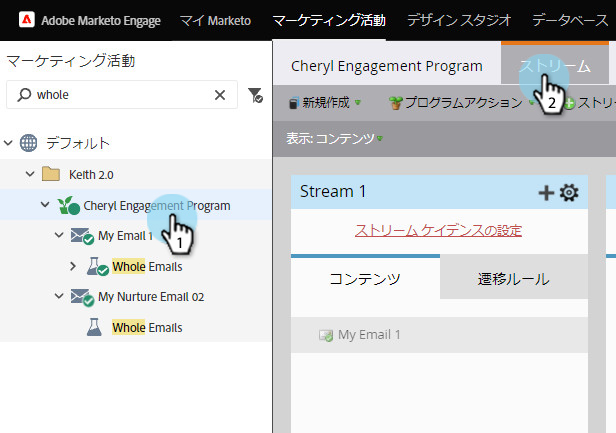
Task: Select Whole Emails under My Email 1
Action: point(147,267)
